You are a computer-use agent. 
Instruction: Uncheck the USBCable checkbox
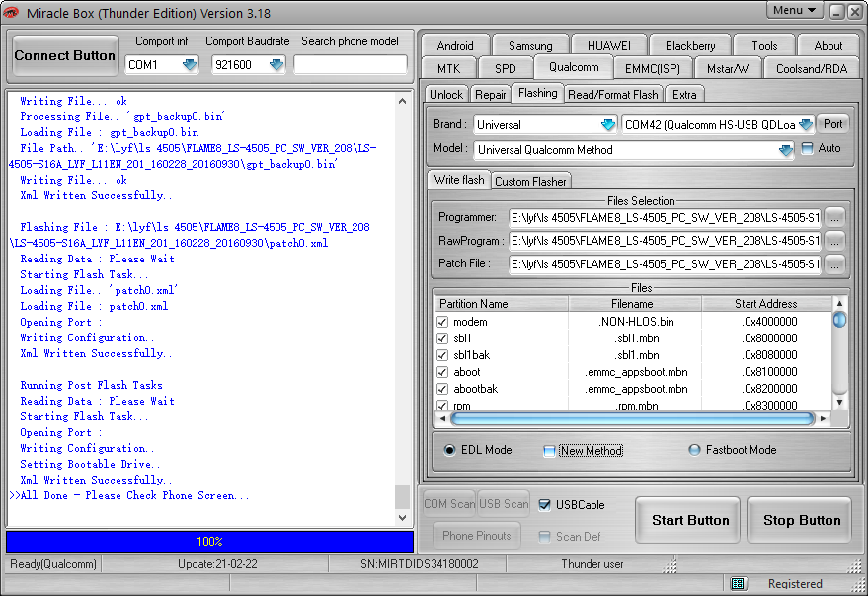[544, 505]
